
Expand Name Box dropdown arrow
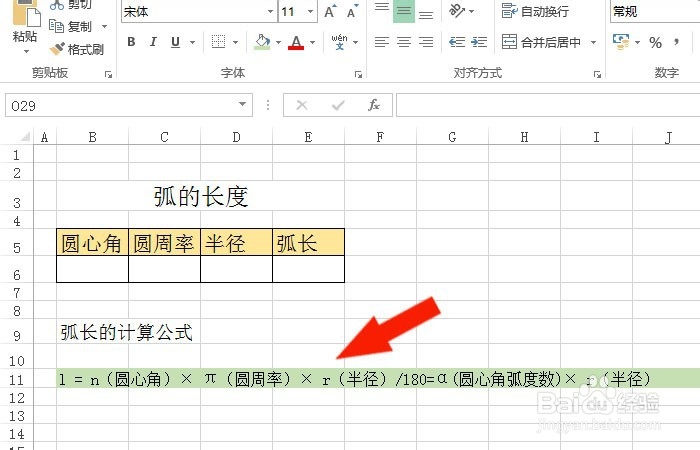pos(242,104)
